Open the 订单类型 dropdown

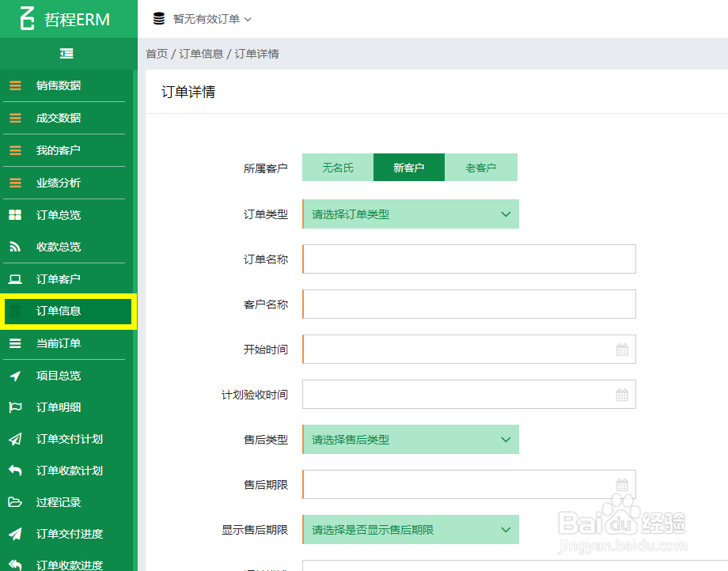coord(410,214)
